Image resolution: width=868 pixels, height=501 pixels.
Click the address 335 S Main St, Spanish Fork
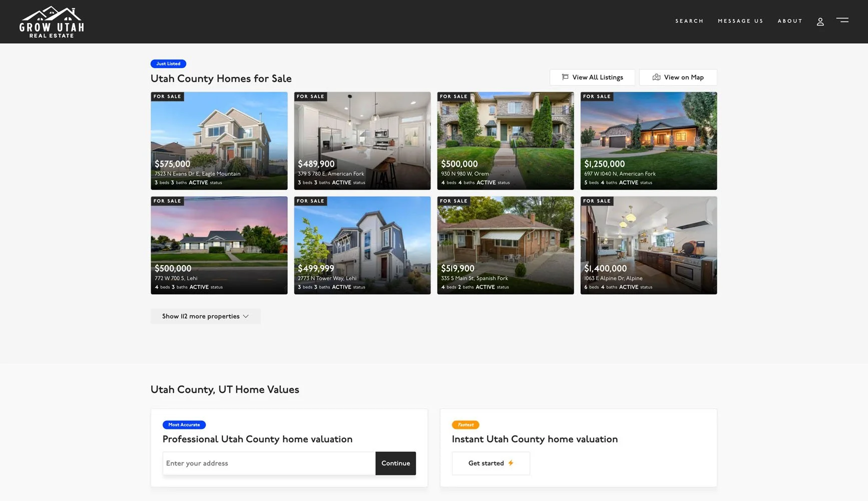[475, 279]
